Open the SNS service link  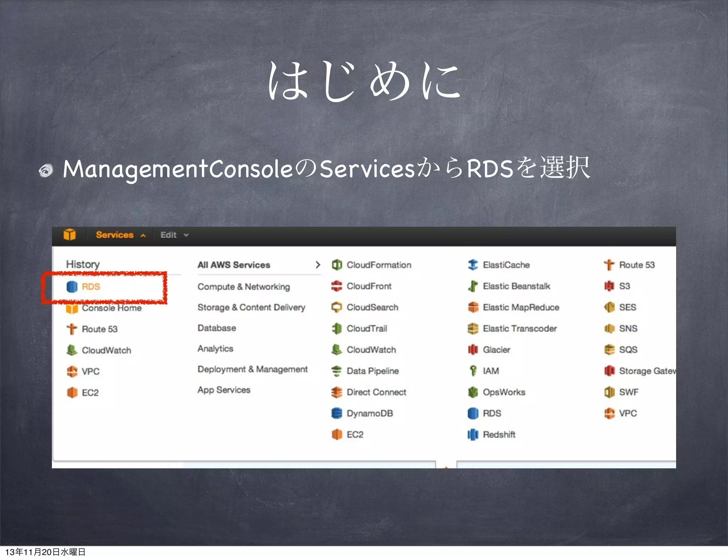pyautogui.click(x=628, y=329)
